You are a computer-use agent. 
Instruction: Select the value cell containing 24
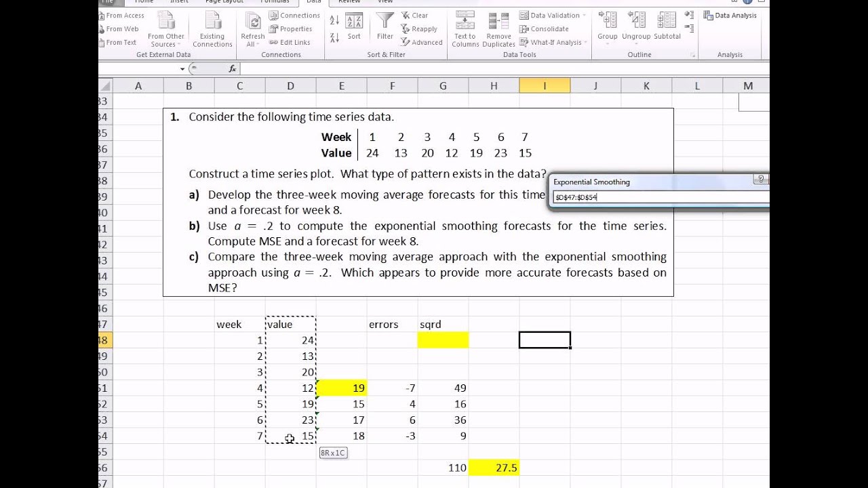290,340
